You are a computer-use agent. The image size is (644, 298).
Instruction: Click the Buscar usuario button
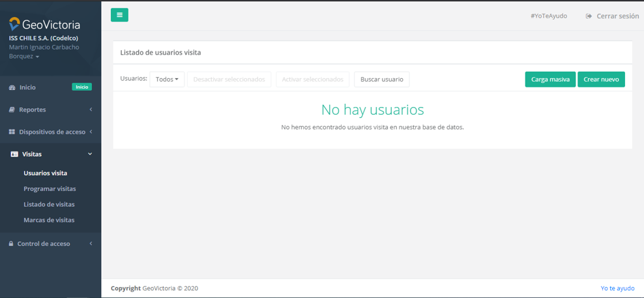(x=381, y=80)
